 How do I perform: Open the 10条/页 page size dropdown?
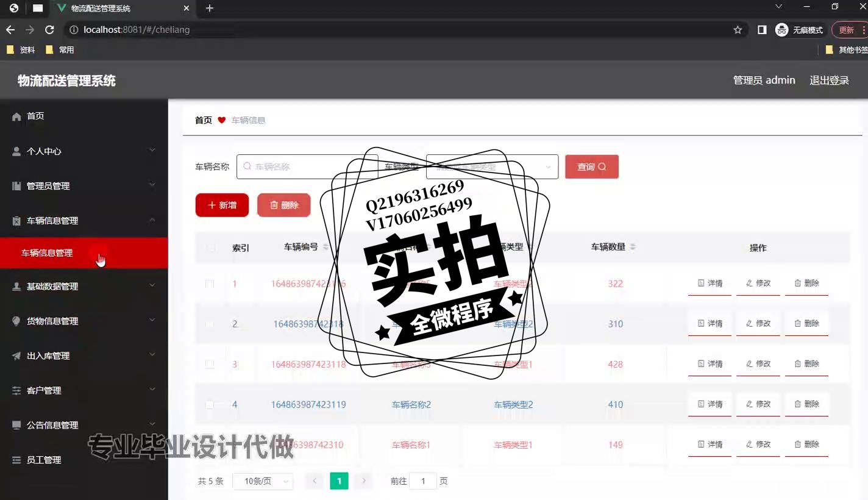tap(263, 481)
